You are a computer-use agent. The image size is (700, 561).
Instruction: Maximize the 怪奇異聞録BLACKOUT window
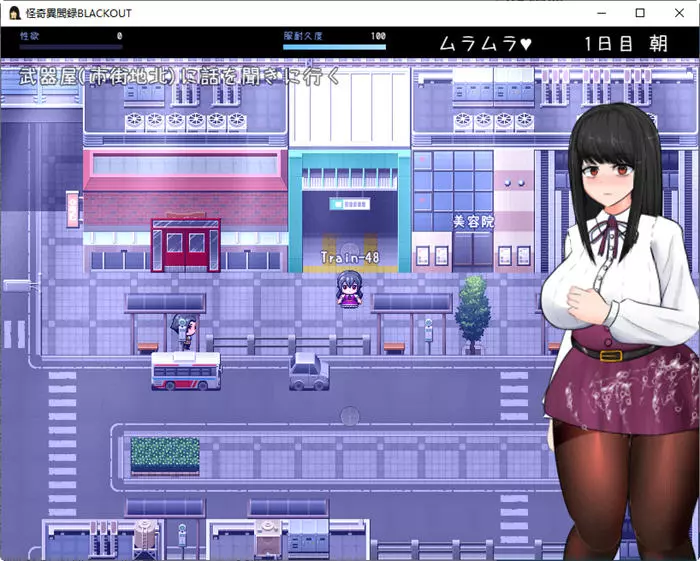[640, 13]
